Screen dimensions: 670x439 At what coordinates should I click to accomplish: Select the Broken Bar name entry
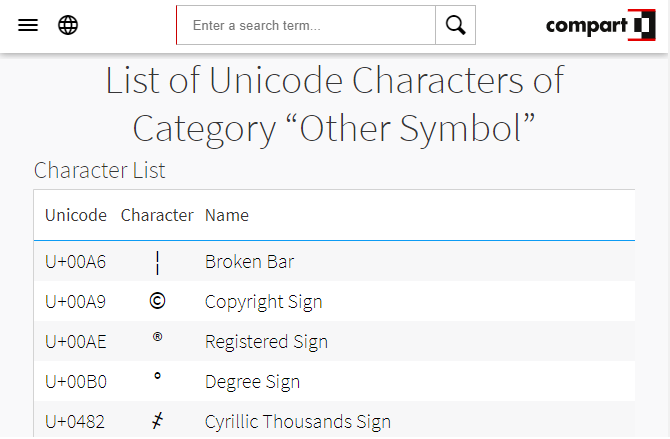tap(250, 262)
